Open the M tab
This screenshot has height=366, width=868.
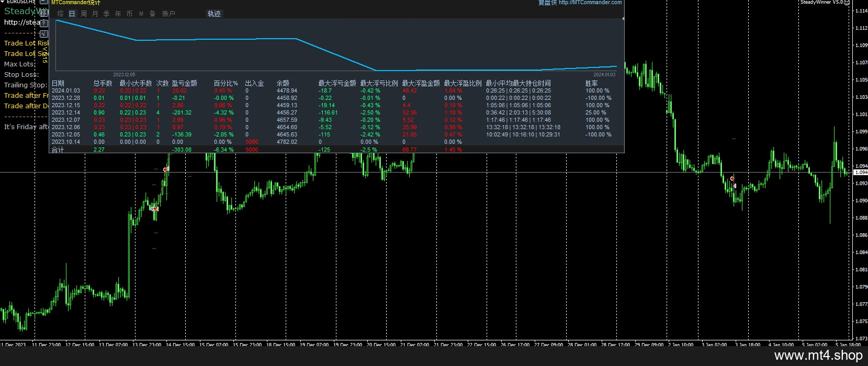[141, 14]
